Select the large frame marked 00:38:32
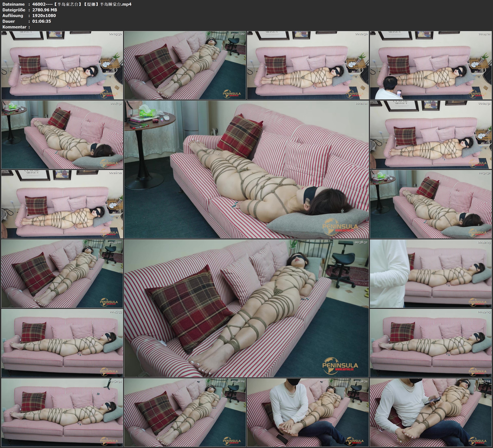 click(246, 308)
